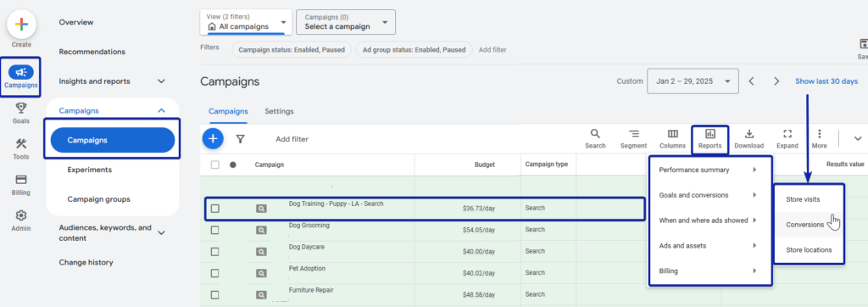The image size is (868, 307).
Task: Open the Admin gear icon
Action: point(21,215)
